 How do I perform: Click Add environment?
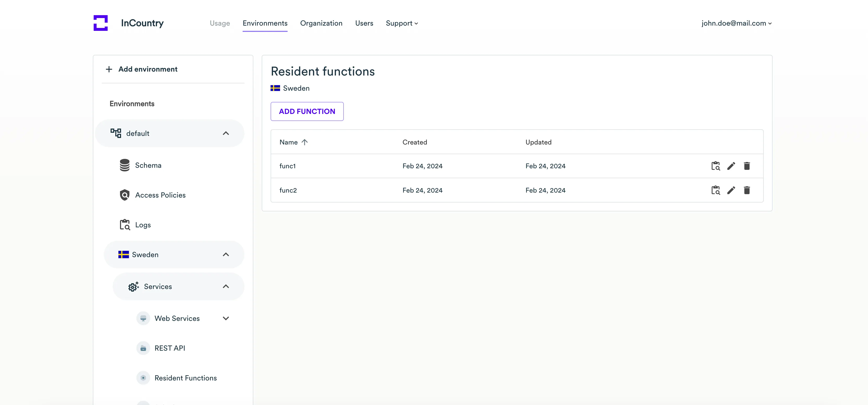pyautogui.click(x=147, y=69)
